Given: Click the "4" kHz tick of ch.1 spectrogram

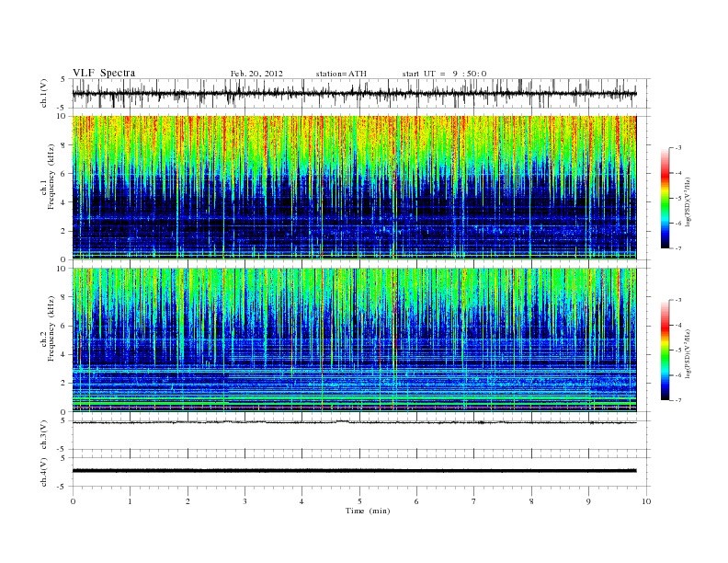Looking at the screenshot, I should [63, 202].
